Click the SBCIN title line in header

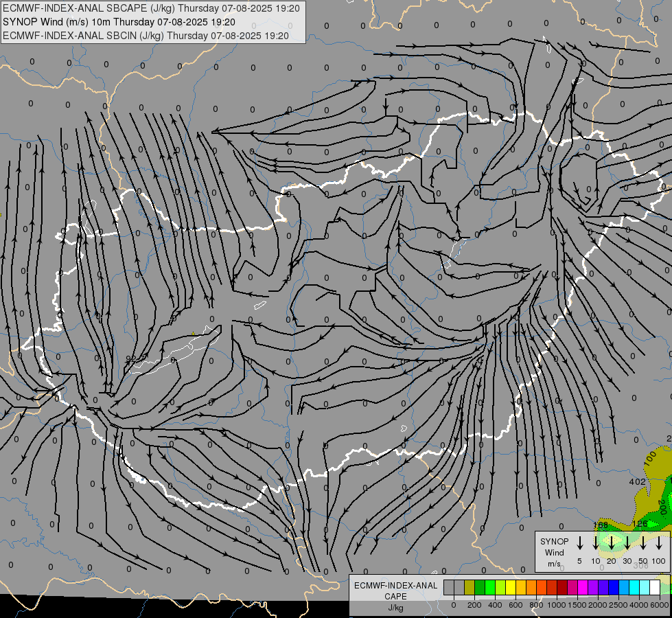tap(146, 36)
